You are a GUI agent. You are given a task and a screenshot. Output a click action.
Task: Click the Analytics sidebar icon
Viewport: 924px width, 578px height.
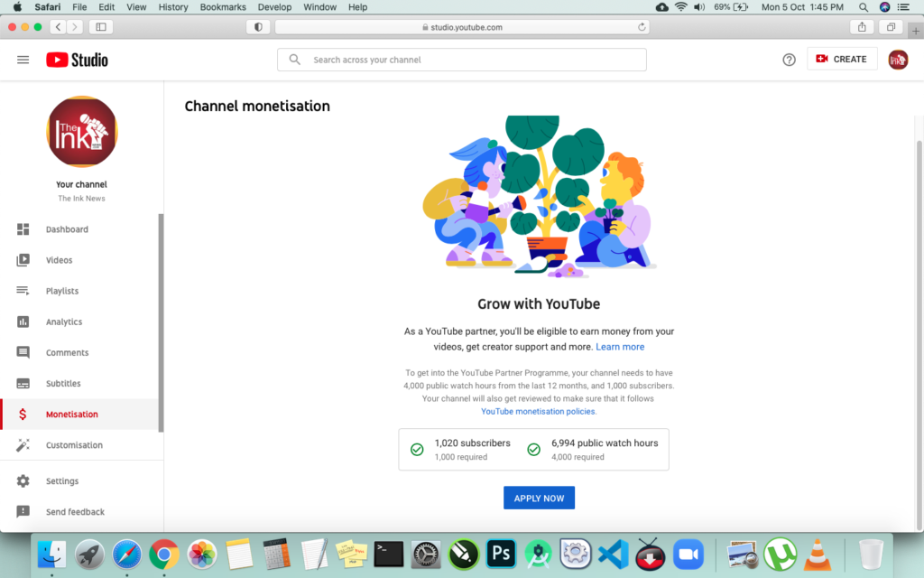pos(23,322)
